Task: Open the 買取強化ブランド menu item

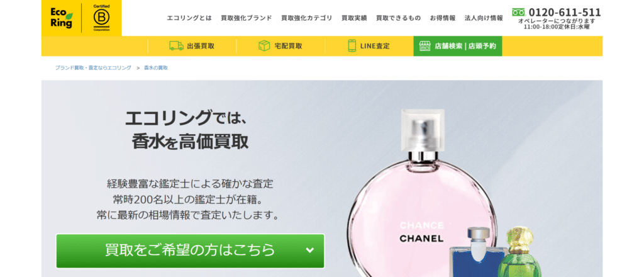Action: [x=247, y=18]
